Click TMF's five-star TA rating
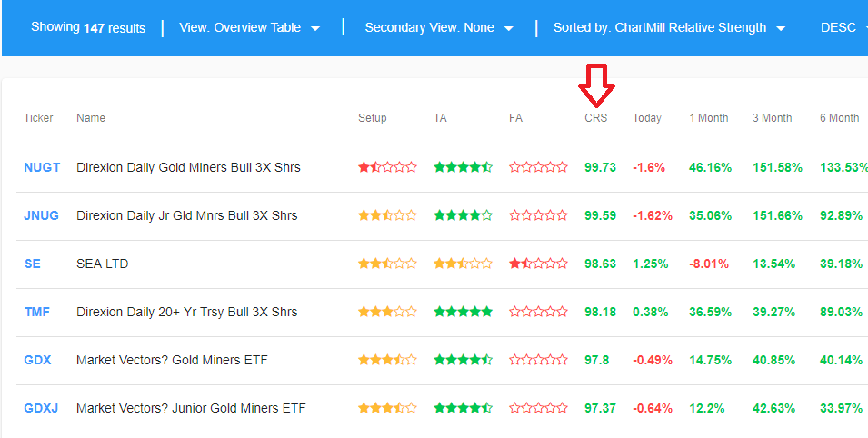The height and width of the screenshot is (438, 868). 463,312
